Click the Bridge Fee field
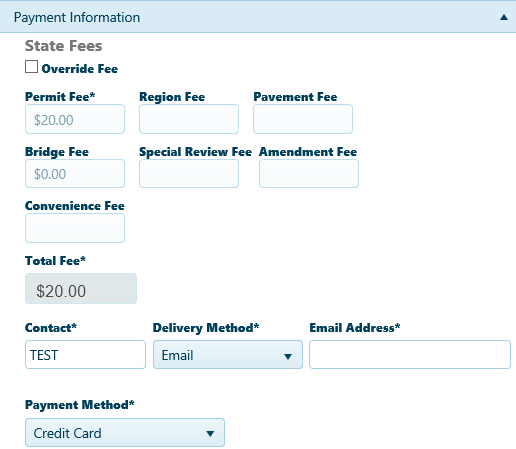Screen dimensions: 516x449 point(75,173)
